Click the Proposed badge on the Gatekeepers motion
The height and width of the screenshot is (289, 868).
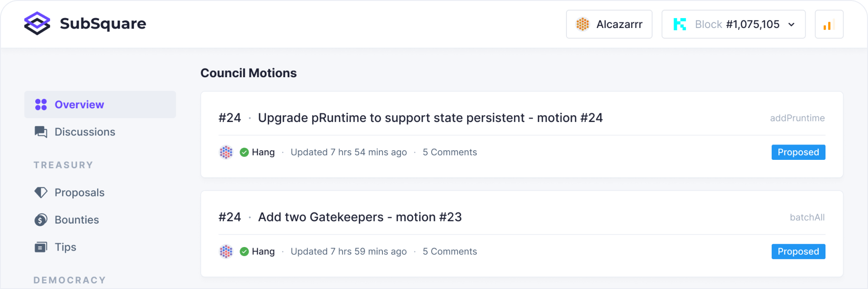[x=798, y=252]
